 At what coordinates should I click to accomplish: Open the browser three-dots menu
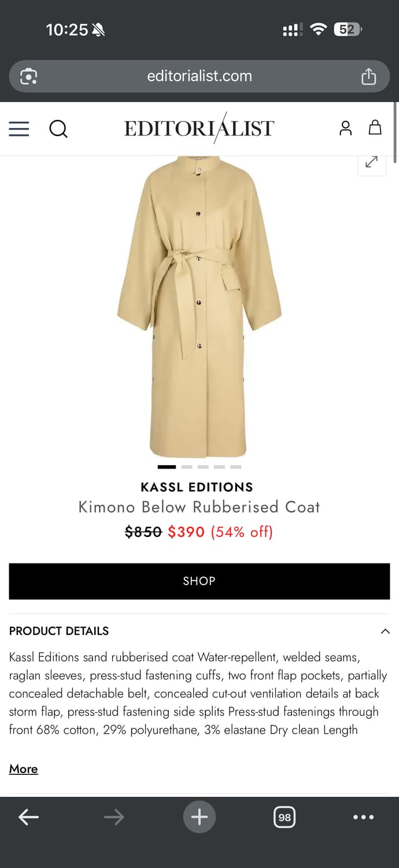363,817
